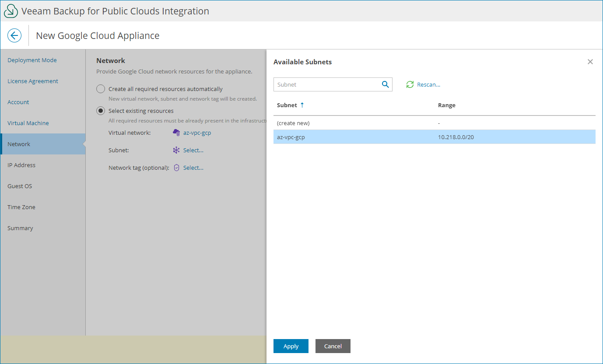The height and width of the screenshot is (364, 603).
Task: Click the back arrow button
Action: coord(14,35)
